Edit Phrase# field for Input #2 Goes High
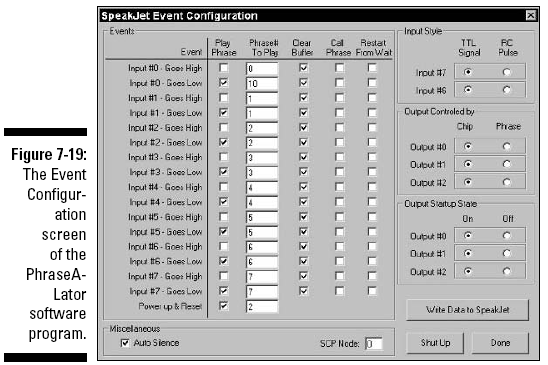This screenshot has width=548, height=365. [x=262, y=128]
